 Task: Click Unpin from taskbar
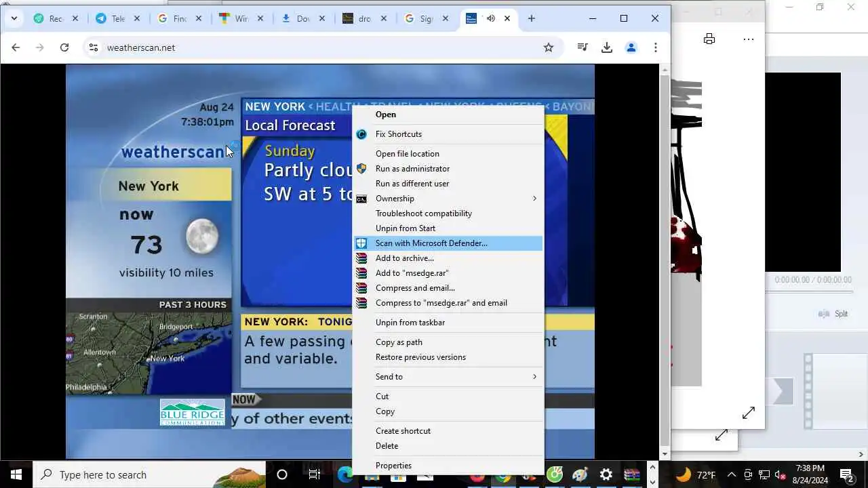click(x=410, y=323)
